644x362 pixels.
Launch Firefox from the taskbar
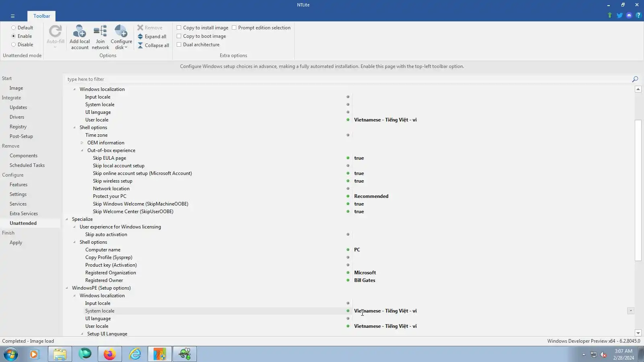(x=109, y=354)
